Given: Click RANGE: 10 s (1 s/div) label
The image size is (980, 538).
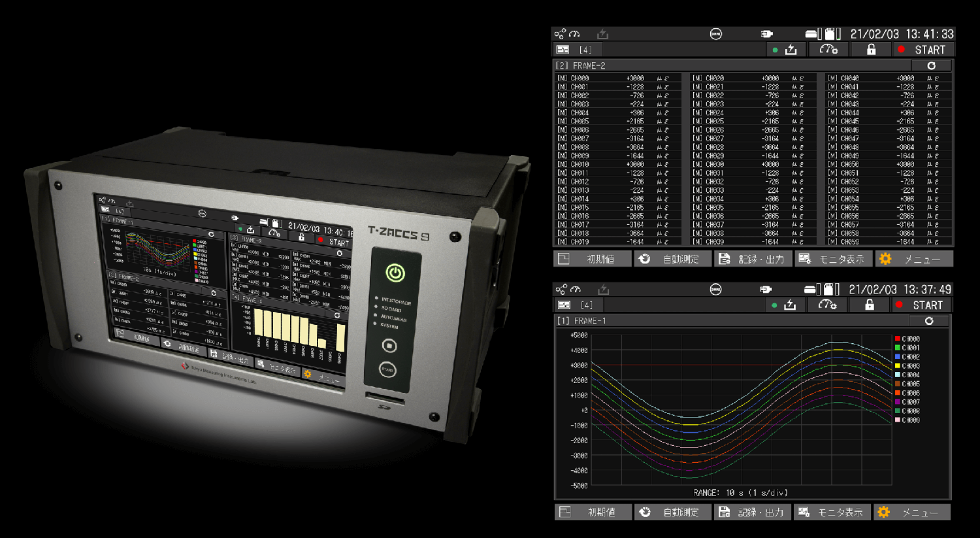Looking at the screenshot, I should coord(740,493).
